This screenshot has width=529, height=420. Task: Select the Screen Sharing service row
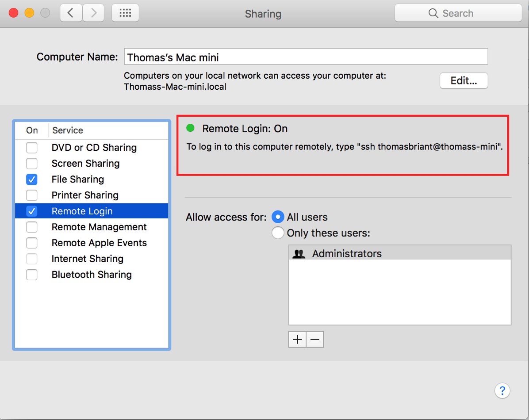pyautogui.click(x=92, y=163)
